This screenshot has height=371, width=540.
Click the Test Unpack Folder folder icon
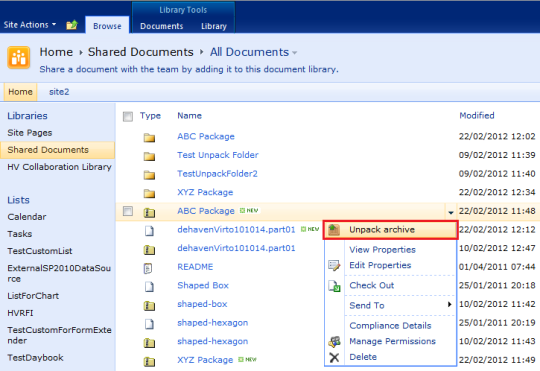point(149,156)
